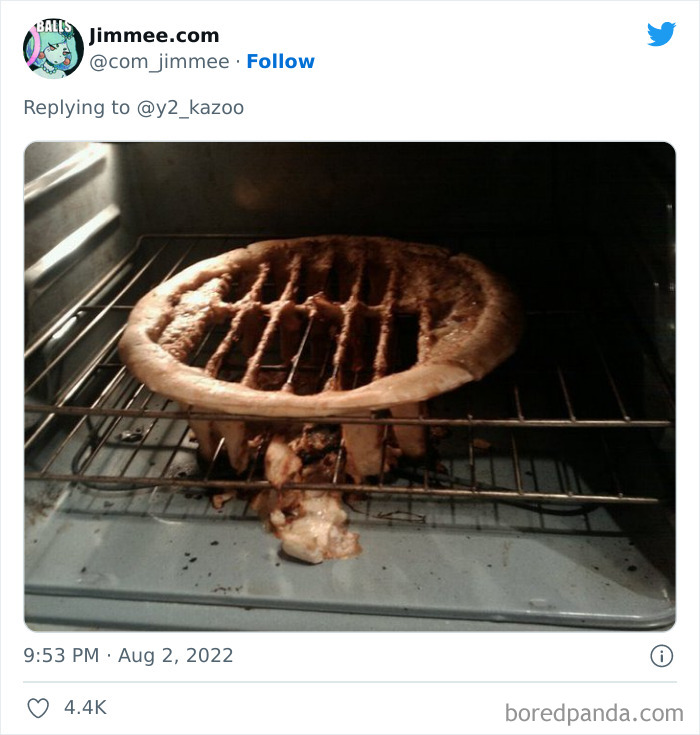The width and height of the screenshot is (700, 735).
Task: Click the Jimmee.com display name
Action: [x=154, y=35]
